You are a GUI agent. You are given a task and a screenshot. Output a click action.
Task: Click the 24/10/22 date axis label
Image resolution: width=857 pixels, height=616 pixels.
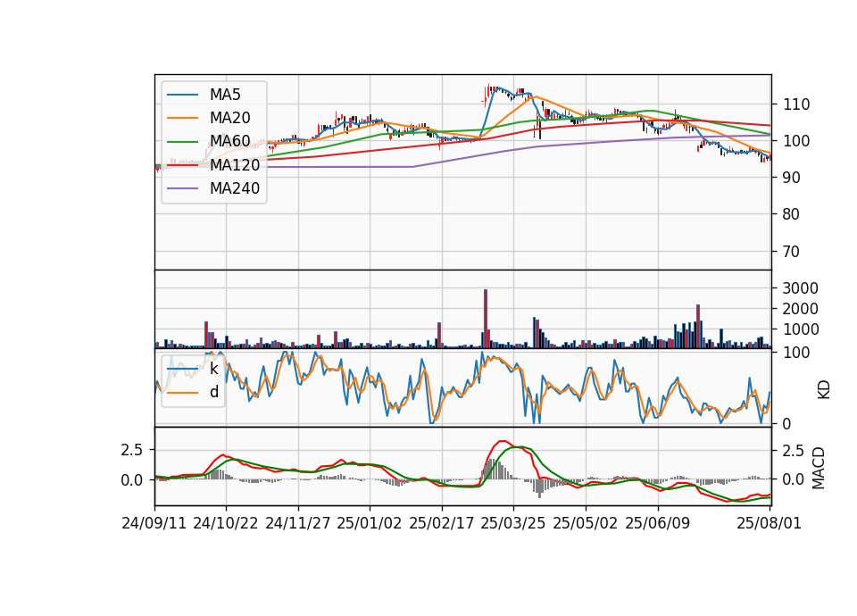tap(226, 524)
